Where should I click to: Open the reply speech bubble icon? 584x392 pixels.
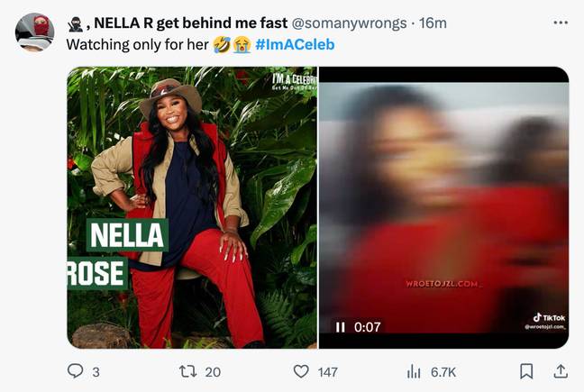75,371
